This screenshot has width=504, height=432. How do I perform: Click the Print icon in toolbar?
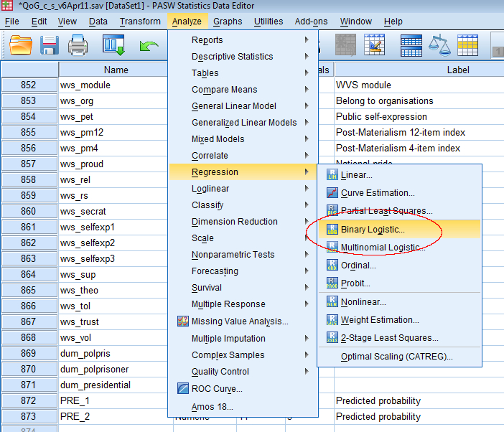click(78, 46)
